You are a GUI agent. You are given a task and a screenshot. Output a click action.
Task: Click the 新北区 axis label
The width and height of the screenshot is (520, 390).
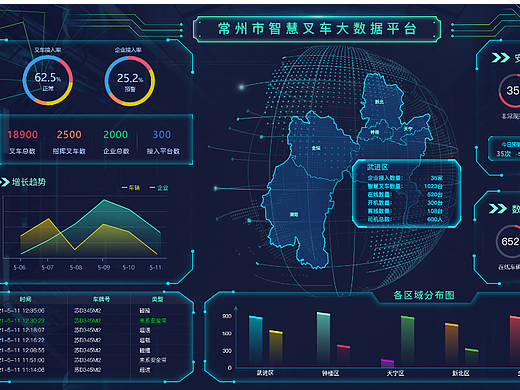pos(460,373)
